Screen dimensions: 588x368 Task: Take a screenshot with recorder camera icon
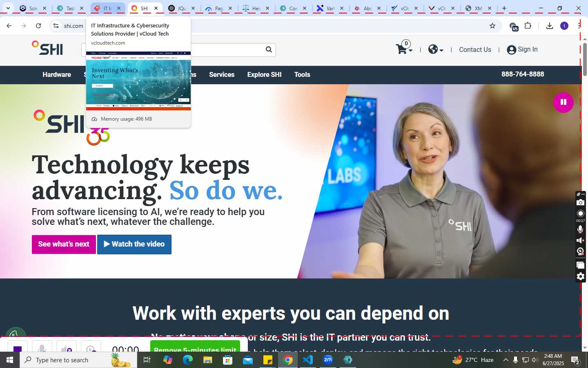(x=580, y=202)
